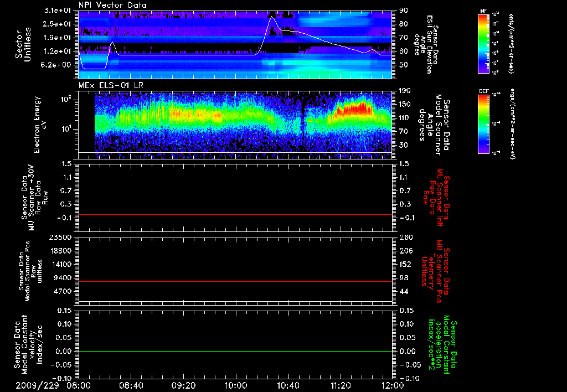The height and width of the screenshot is (392, 567).
Task: Click the red high-flux region in the ELS spectrogram
Action: click(354, 108)
